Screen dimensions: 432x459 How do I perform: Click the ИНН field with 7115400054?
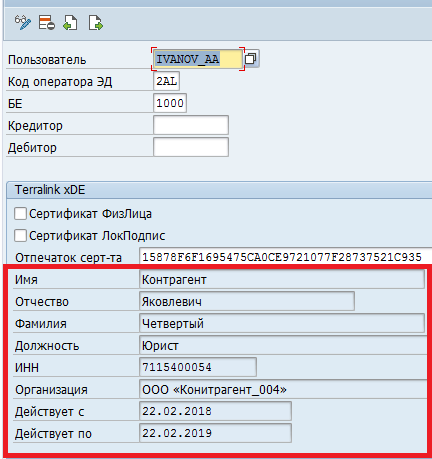198,367
